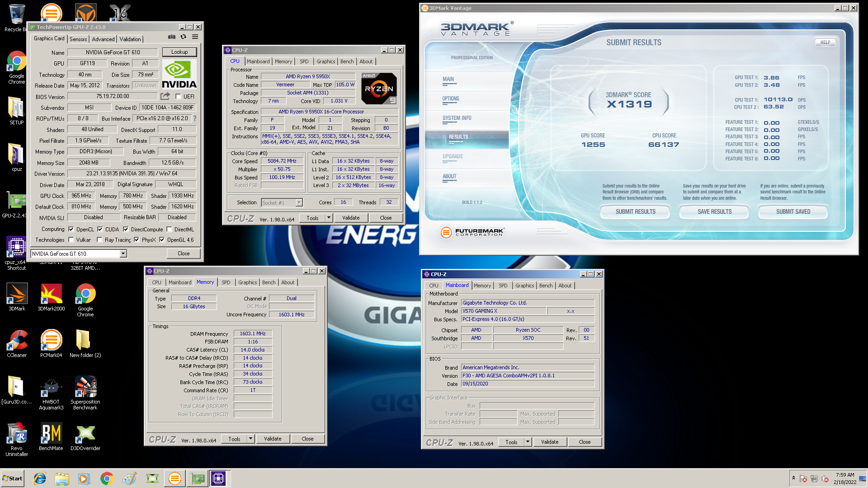The height and width of the screenshot is (488, 868).
Task: Launch CCleaner desktop shortcut
Action: coord(17,344)
